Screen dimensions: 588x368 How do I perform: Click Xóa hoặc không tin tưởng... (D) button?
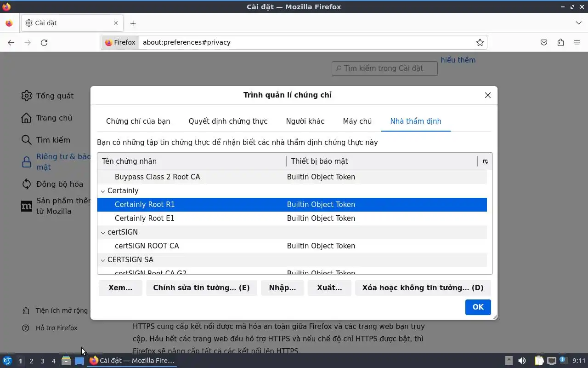click(423, 288)
